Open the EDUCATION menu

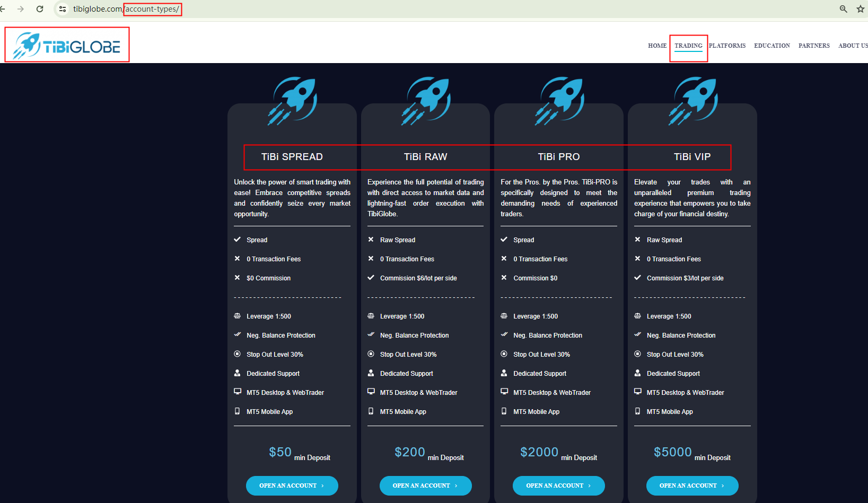[772, 46]
